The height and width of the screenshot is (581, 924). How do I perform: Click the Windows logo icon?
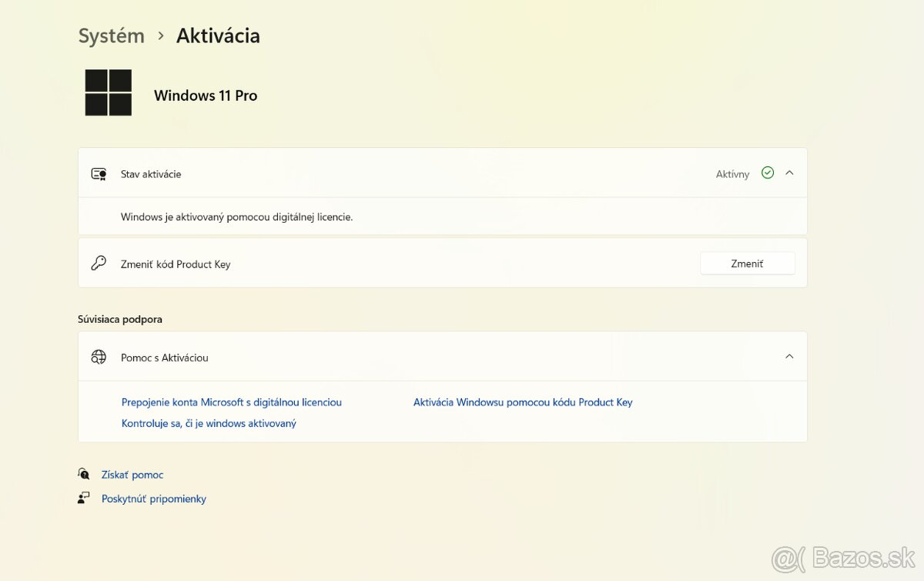coord(109,93)
